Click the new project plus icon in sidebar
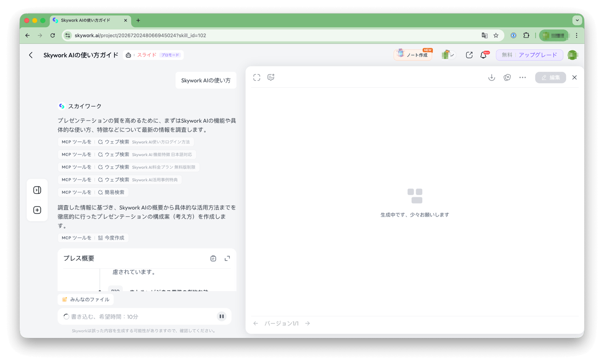Image resolution: width=604 pixels, height=364 pixels. point(37,210)
